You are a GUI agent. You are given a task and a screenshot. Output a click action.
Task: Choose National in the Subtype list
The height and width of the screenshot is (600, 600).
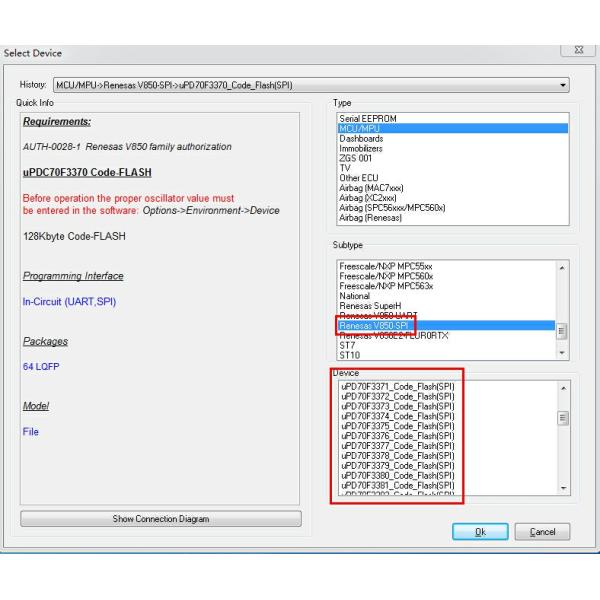click(356, 296)
